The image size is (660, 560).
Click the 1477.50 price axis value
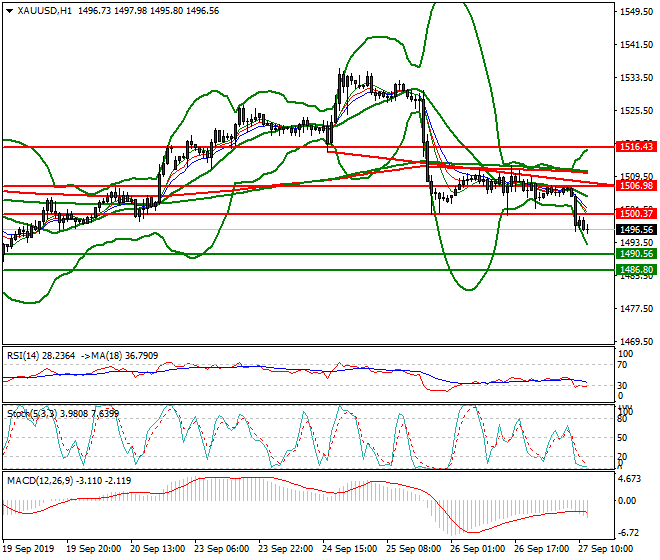(x=636, y=309)
